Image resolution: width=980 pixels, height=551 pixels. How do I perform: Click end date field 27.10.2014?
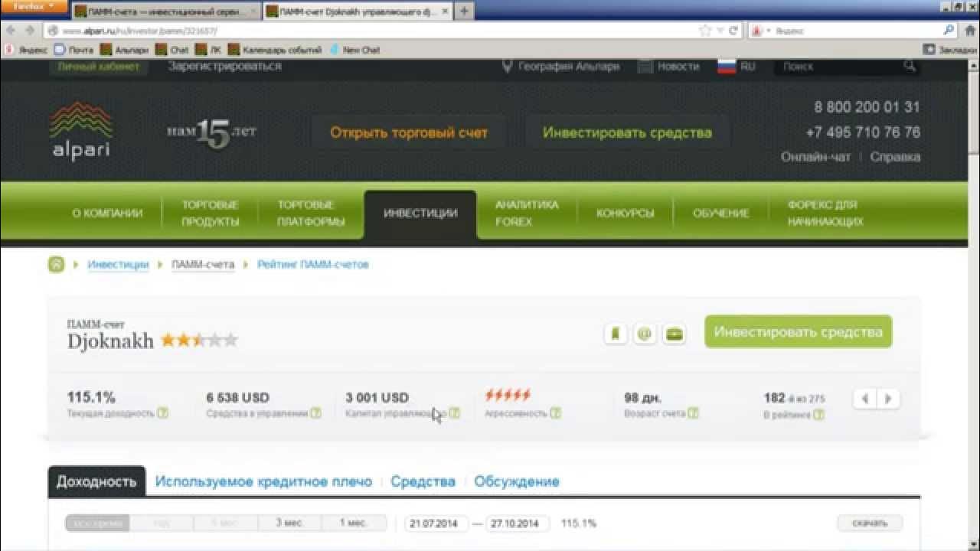[517, 523]
